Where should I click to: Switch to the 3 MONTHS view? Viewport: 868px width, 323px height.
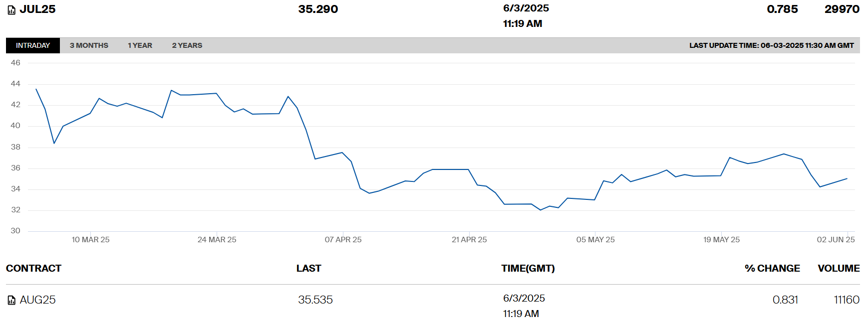pos(89,45)
